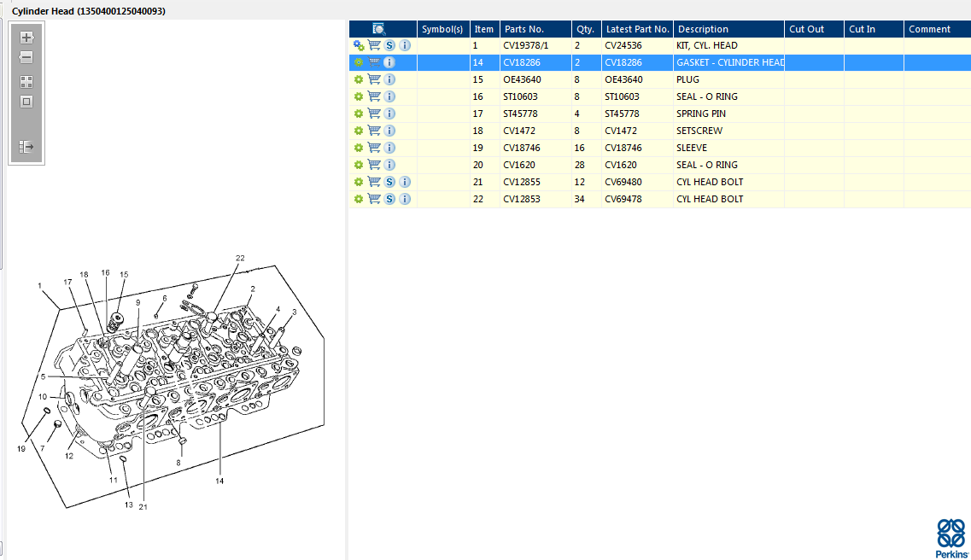Click cart icon in GASKET row
Screen dimensions: 971x560
coord(374,62)
